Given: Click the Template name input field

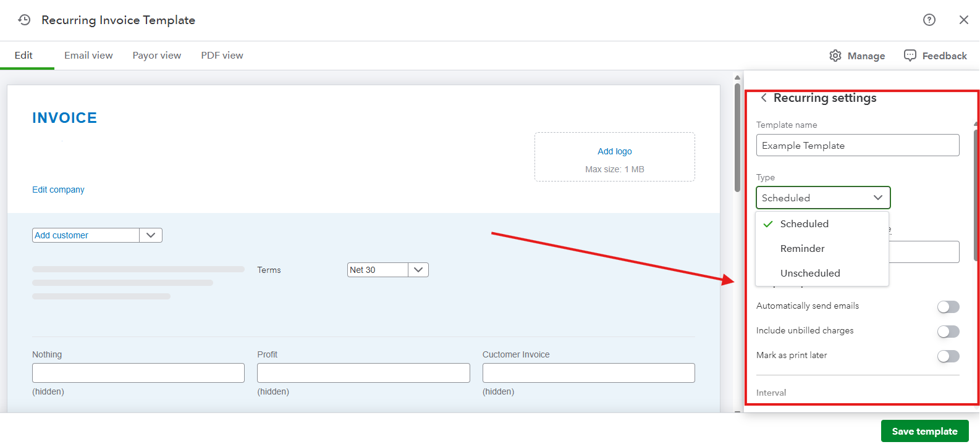Looking at the screenshot, I should pos(858,145).
